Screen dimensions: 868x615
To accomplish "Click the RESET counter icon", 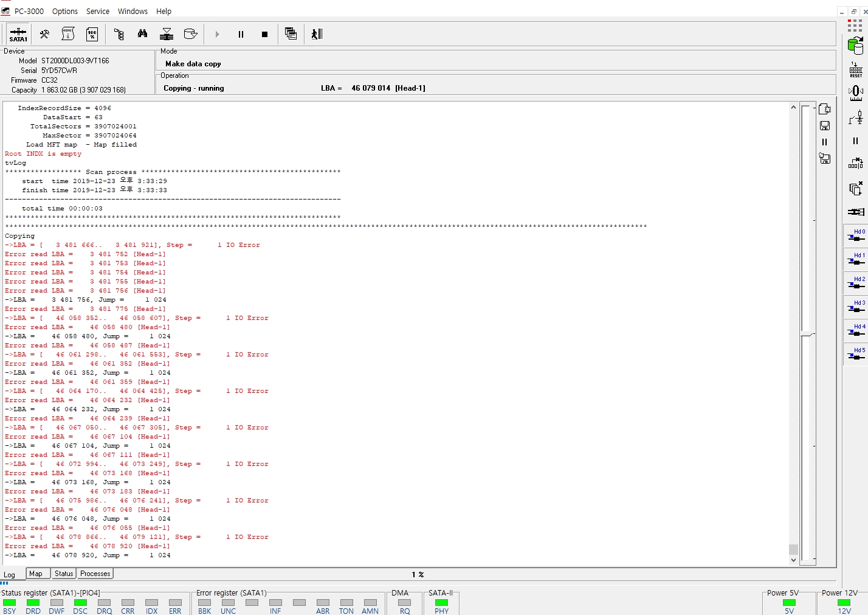I will click(856, 69).
